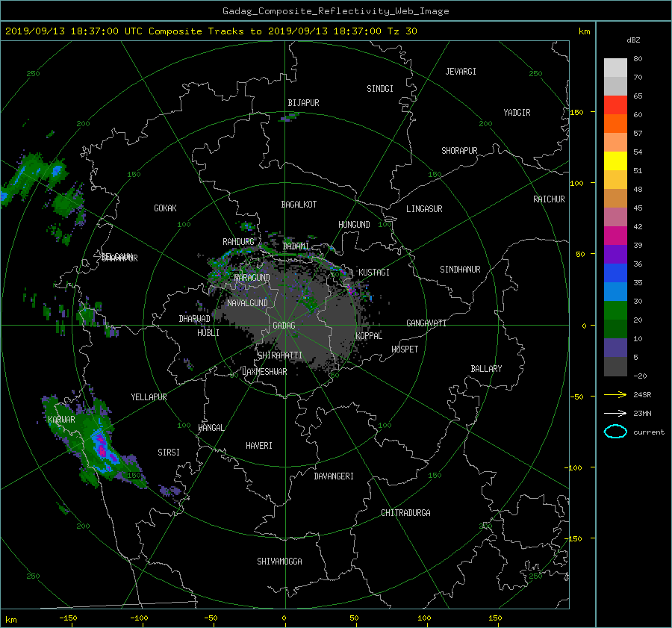
Task: Click the GOKAK city label
Action: pyautogui.click(x=166, y=208)
